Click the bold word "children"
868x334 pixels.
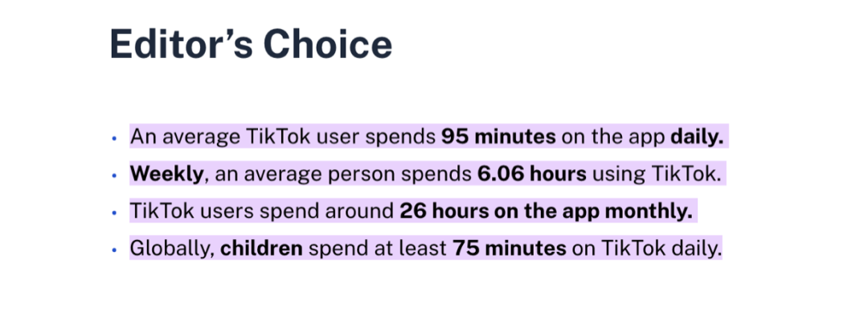[261, 249]
